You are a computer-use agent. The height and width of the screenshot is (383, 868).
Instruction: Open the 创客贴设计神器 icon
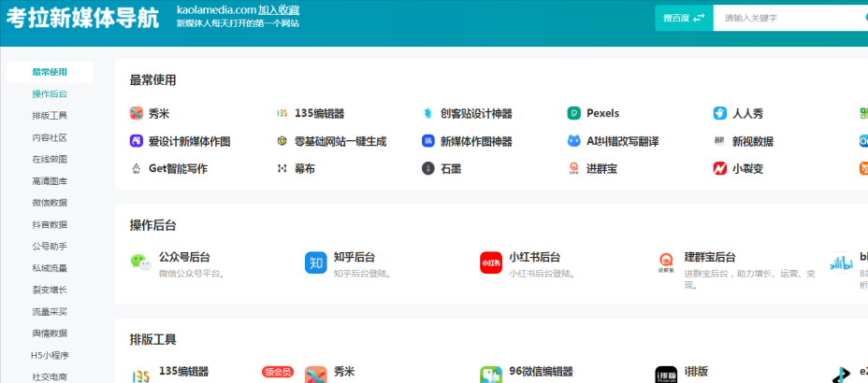[x=427, y=113]
